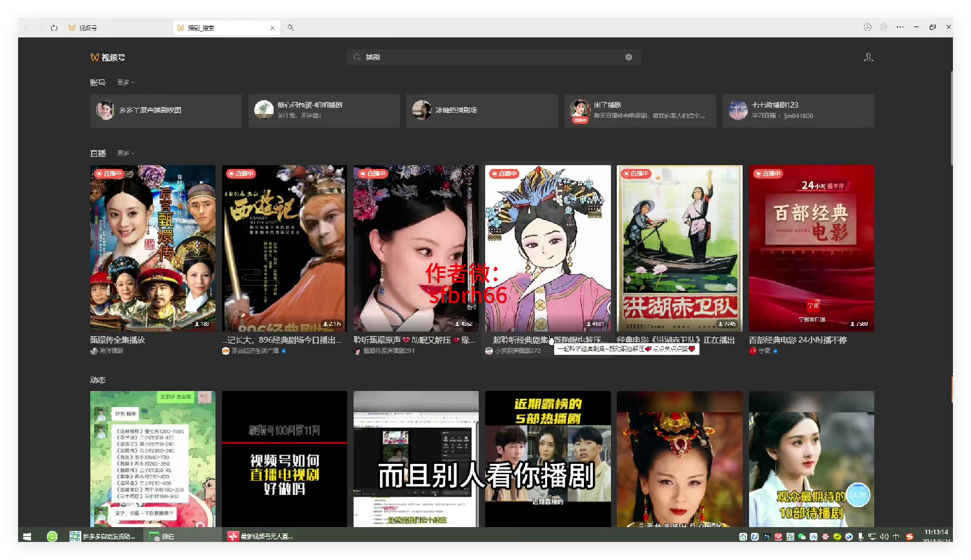Open the 多多丫原声播剧收图 account card
The height and width of the screenshot is (560, 971).
[166, 110]
